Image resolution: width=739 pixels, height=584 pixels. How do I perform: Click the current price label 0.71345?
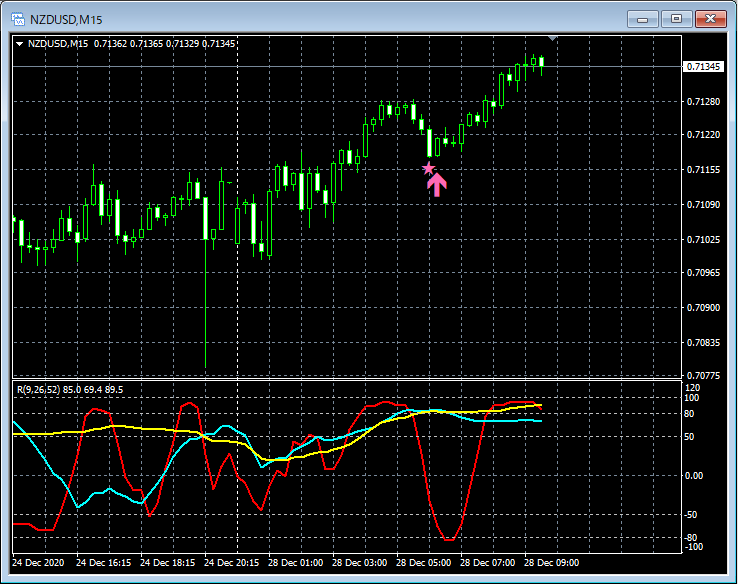coord(703,67)
